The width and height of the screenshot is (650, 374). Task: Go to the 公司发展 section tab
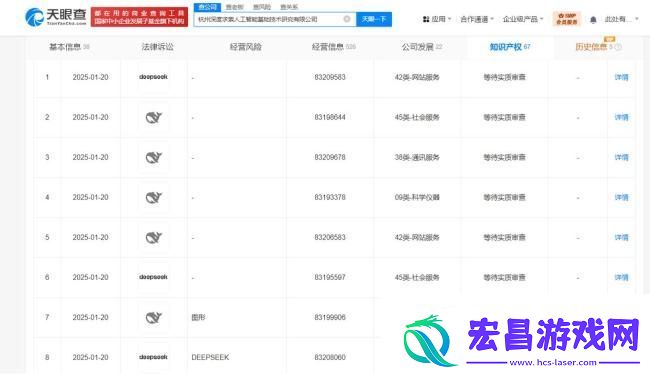pyautogui.click(x=422, y=47)
